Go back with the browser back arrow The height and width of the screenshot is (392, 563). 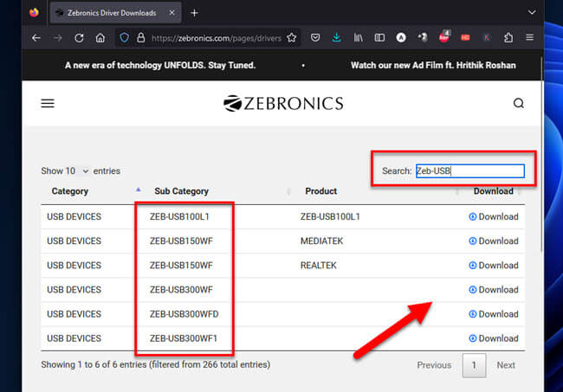tap(36, 38)
